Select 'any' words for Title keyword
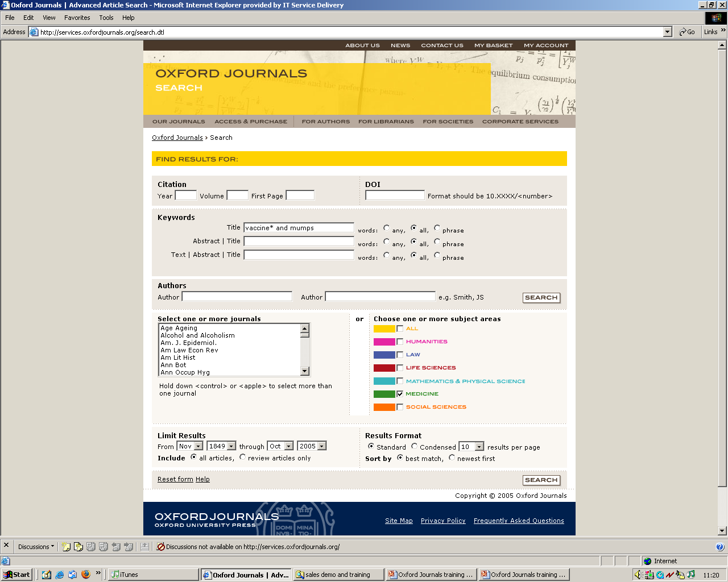 tap(386, 228)
